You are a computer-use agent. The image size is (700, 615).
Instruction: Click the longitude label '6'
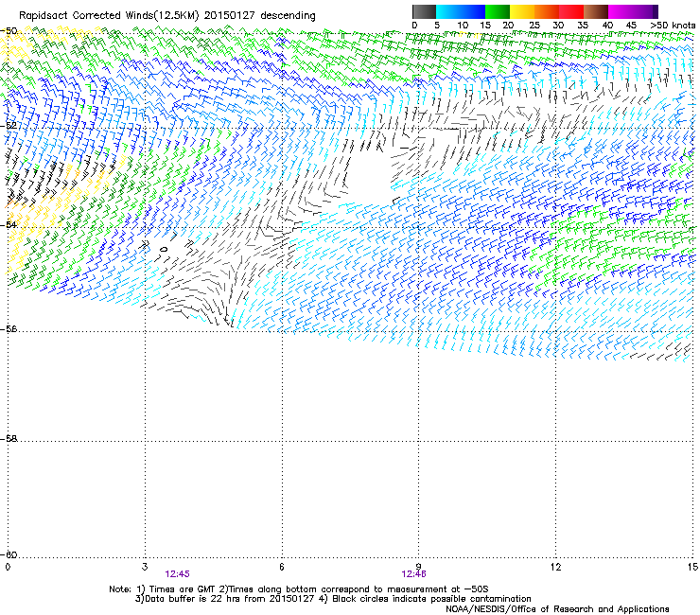pos(282,567)
